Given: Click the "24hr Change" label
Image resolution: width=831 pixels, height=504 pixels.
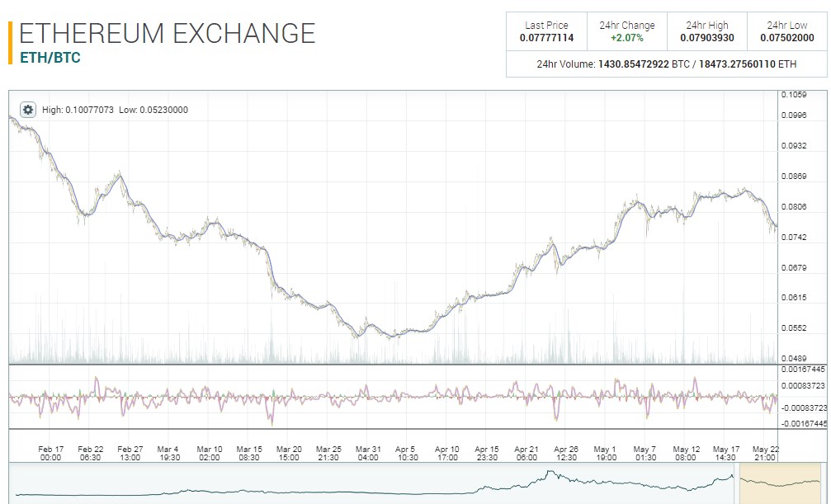Looking at the screenshot, I should tap(627, 25).
